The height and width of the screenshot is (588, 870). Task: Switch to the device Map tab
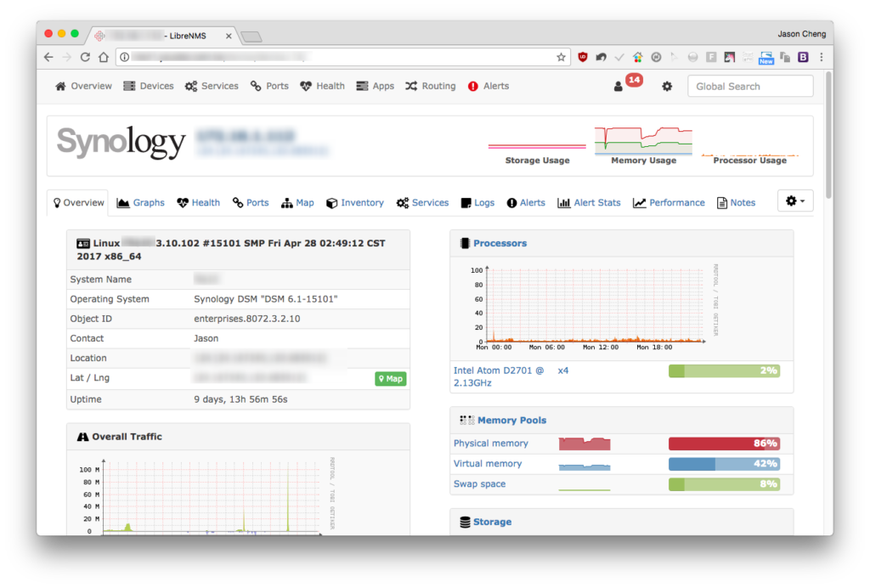(298, 202)
